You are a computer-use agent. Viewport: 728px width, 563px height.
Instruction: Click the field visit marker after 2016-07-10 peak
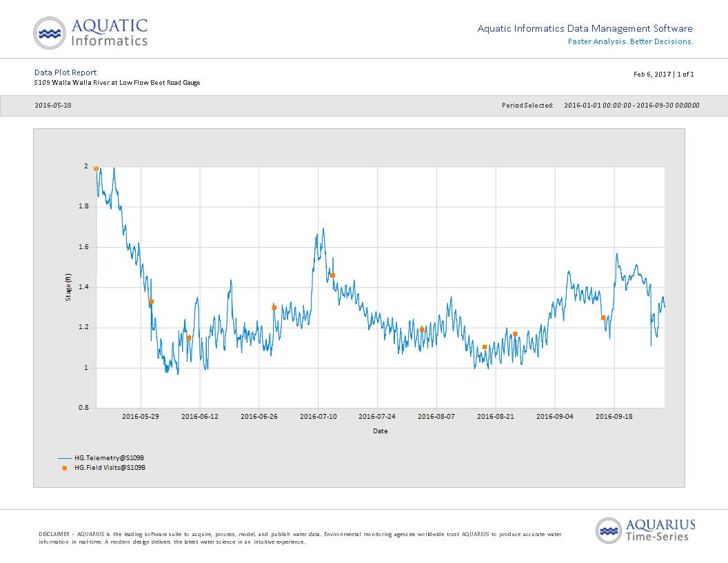pos(333,275)
